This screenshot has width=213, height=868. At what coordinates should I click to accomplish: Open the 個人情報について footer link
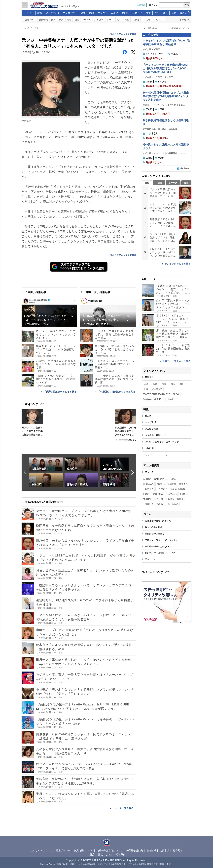(83, 850)
